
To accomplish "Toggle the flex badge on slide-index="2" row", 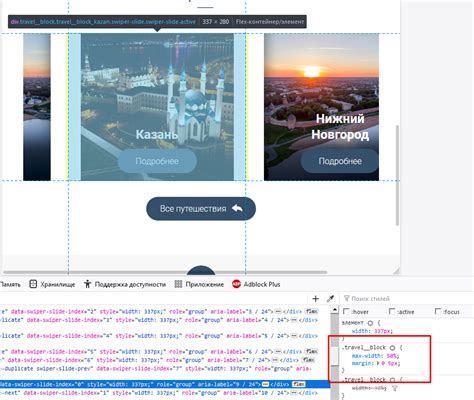I will tap(311, 311).
